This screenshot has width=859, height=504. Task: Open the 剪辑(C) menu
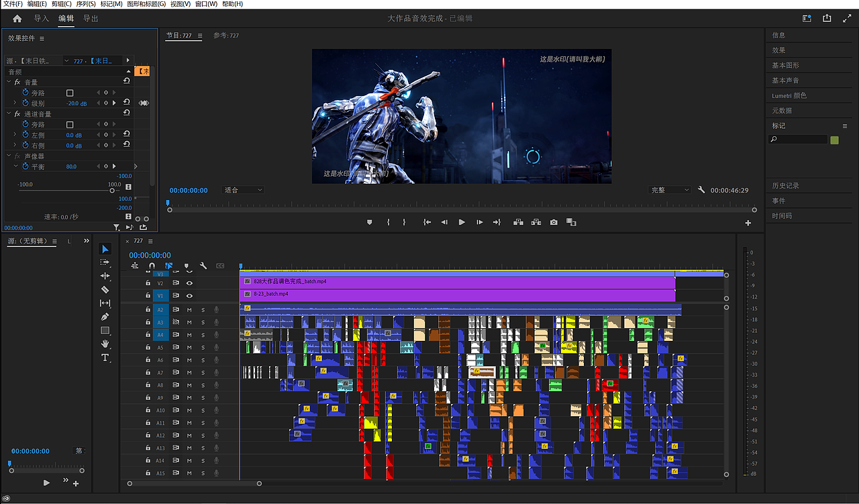pos(62,4)
